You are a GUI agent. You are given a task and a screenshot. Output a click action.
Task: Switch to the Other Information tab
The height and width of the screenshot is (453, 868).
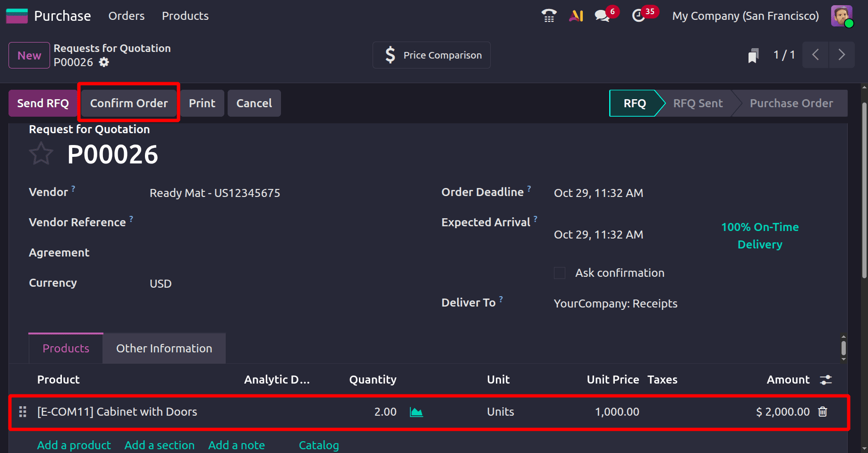click(x=164, y=348)
